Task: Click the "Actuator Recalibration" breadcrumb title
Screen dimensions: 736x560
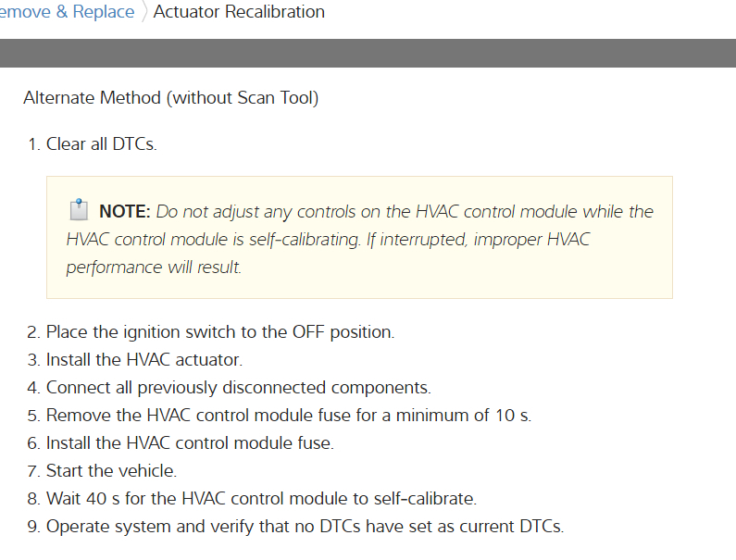Action: coord(239,12)
